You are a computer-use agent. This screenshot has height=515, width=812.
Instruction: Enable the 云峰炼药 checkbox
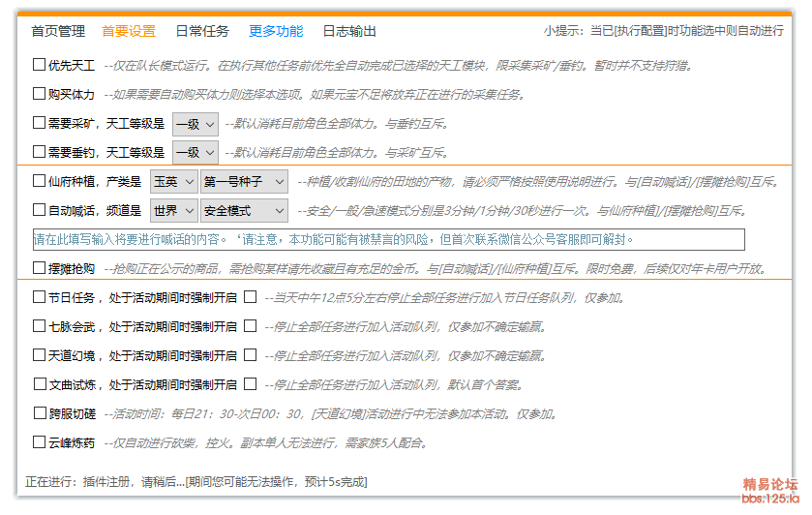click(x=39, y=442)
